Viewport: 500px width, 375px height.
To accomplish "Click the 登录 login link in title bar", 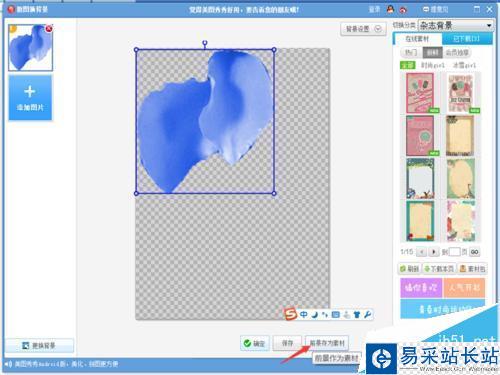I will (374, 9).
